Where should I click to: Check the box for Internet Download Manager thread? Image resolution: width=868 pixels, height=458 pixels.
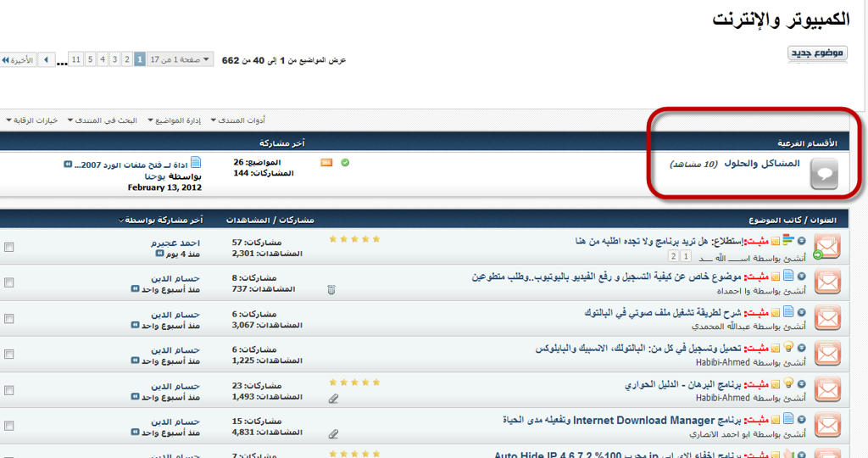tap(8, 426)
